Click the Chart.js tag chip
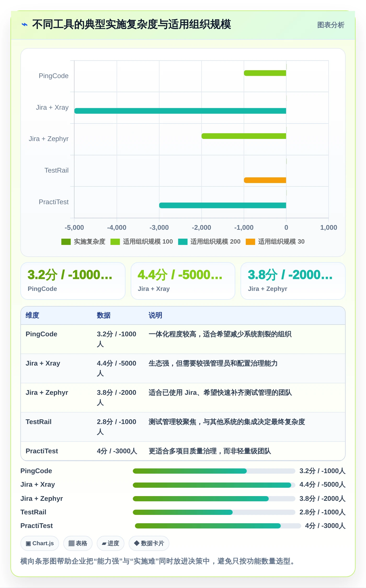Image resolution: width=366 pixels, height=588 pixels. pos(40,543)
